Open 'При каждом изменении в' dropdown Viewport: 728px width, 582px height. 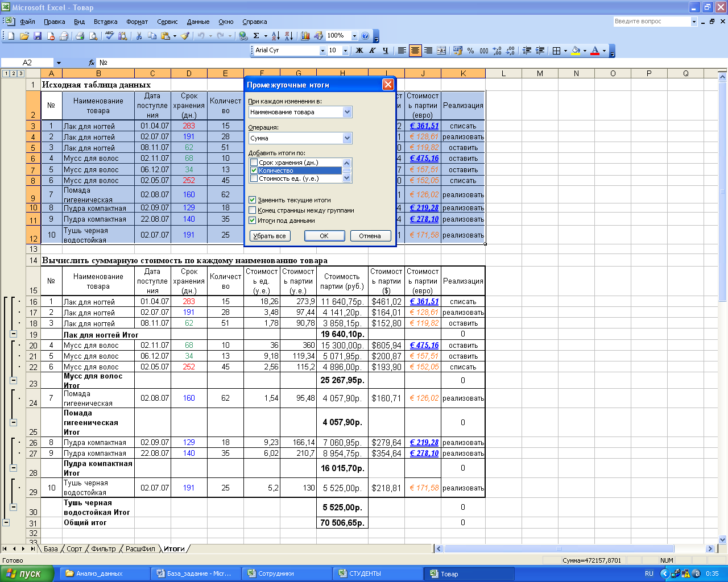tap(348, 112)
